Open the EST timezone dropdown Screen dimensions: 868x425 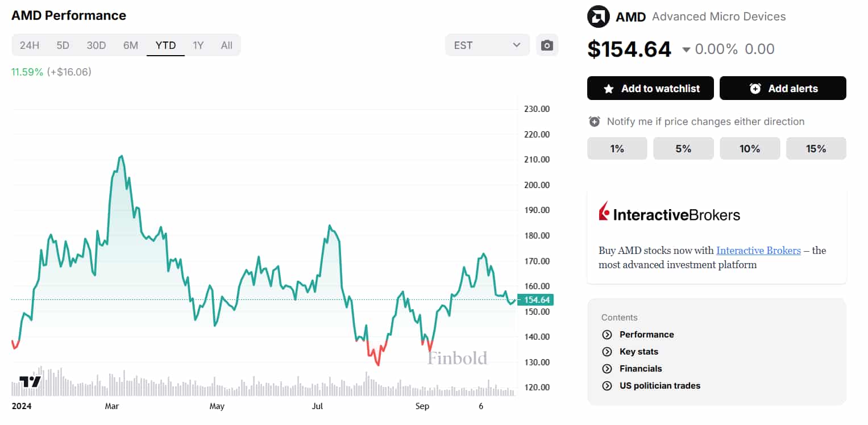(488, 45)
